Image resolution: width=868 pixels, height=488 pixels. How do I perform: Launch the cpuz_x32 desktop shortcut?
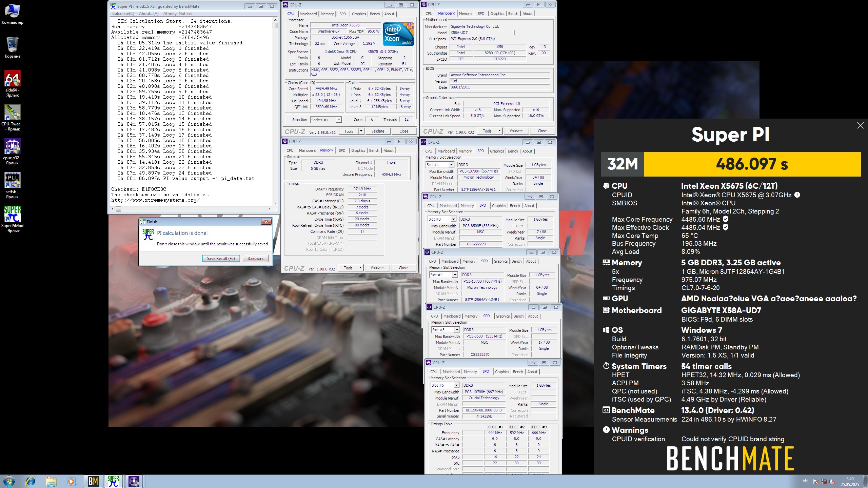click(x=13, y=151)
